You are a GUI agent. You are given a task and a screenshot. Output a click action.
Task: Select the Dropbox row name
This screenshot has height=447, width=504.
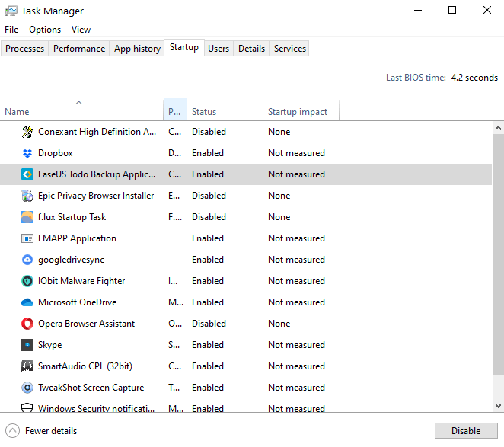tap(56, 153)
